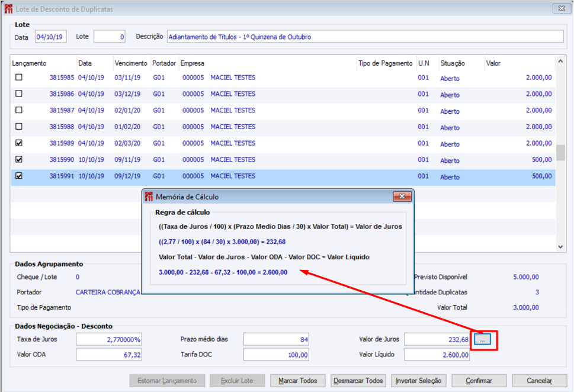Focus the Tarifa DOC field
The image size is (574, 392).
(276, 355)
